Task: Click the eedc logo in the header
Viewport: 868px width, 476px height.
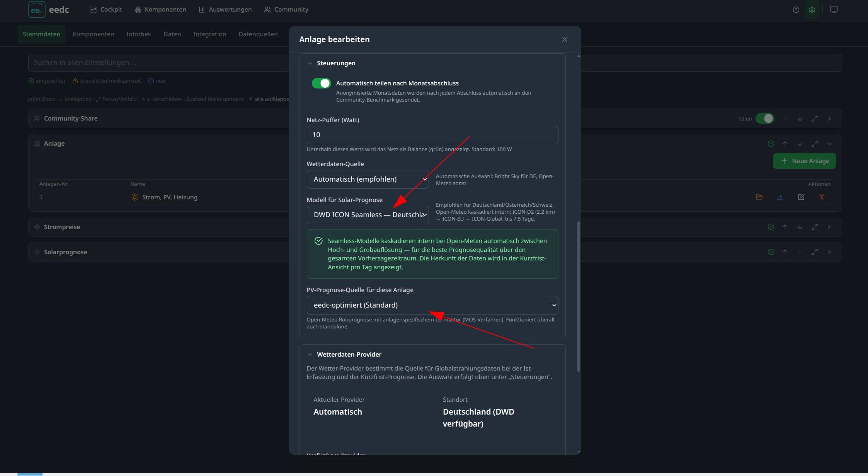Action: [x=49, y=10]
